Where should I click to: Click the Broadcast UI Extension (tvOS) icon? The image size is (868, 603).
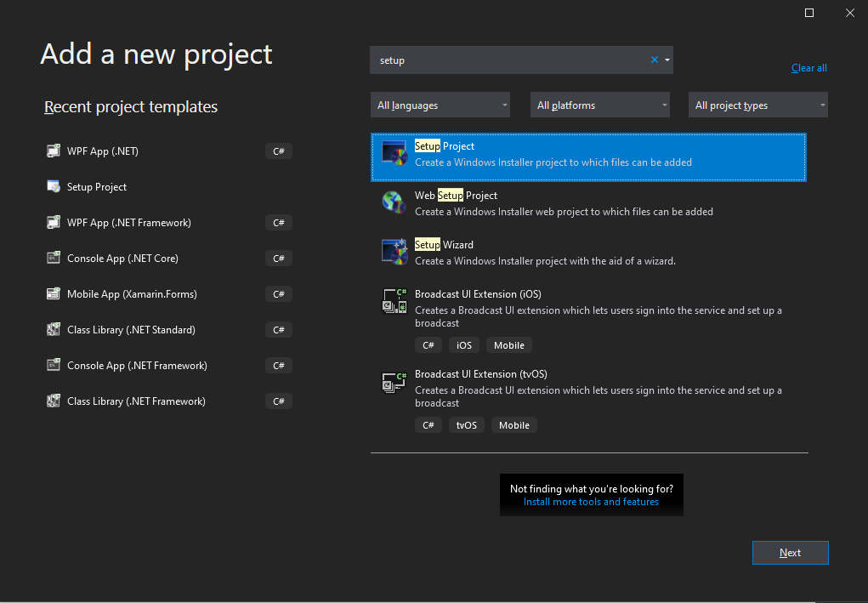(x=394, y=381)
